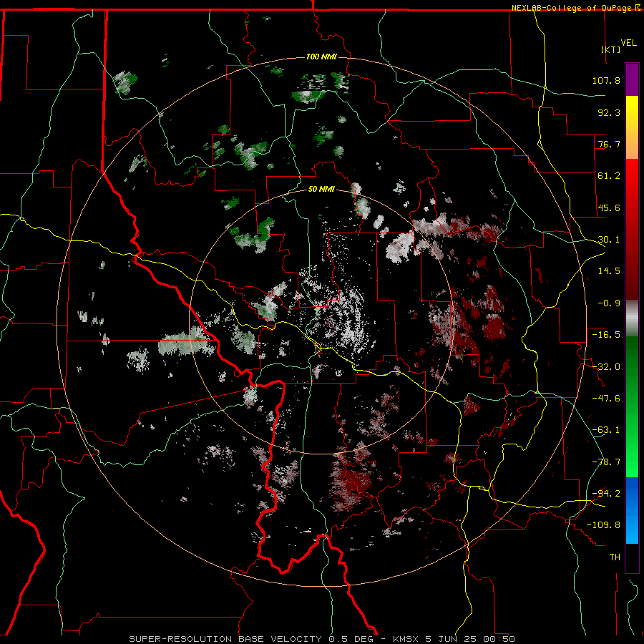Click the TH label below the scale
The image size is (644, 644).
[x=615, y=557]
